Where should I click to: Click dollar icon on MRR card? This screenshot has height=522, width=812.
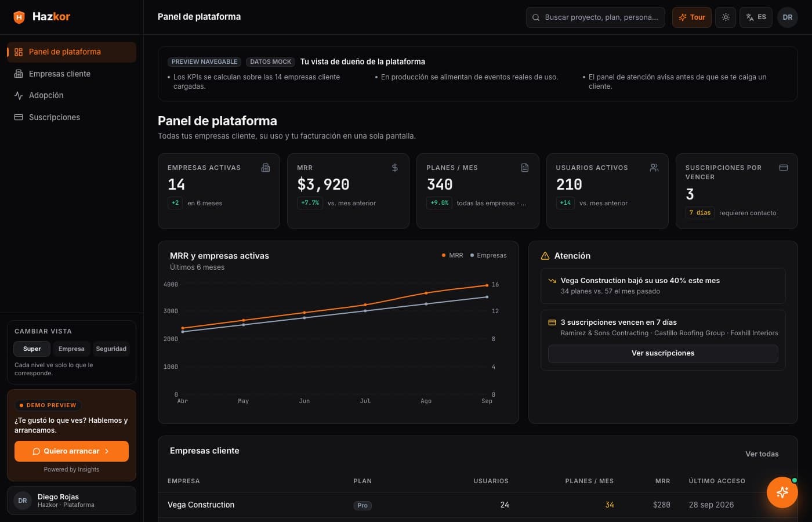tap(395, 168)
